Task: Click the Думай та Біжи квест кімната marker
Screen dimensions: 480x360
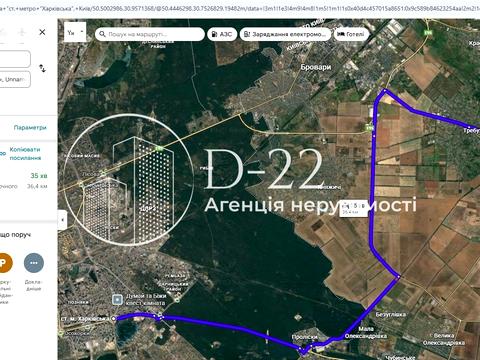Action: click(x=117, y=300)
